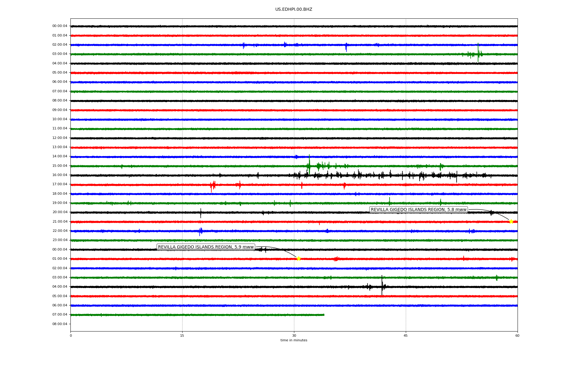Screen dimensions: 588x368
Task: Click the 14:00:04 row label
Action: 60,156
